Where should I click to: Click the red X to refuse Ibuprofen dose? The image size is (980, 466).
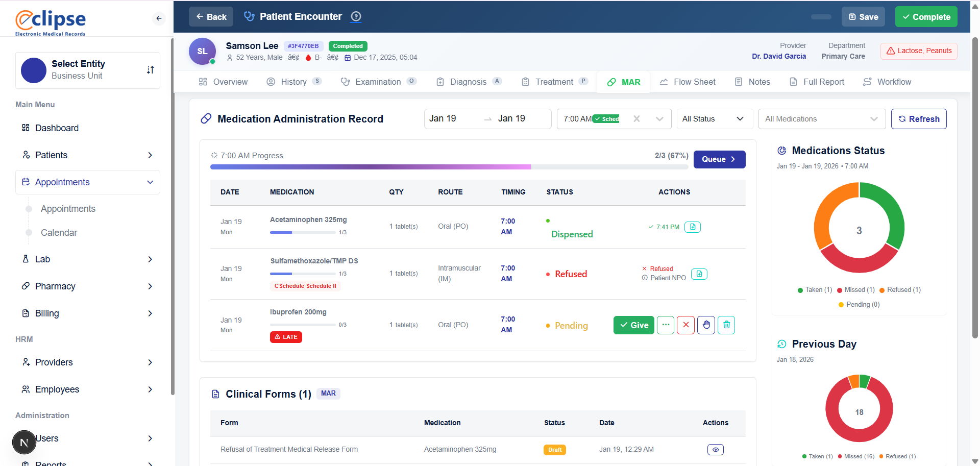pos(685,325)
